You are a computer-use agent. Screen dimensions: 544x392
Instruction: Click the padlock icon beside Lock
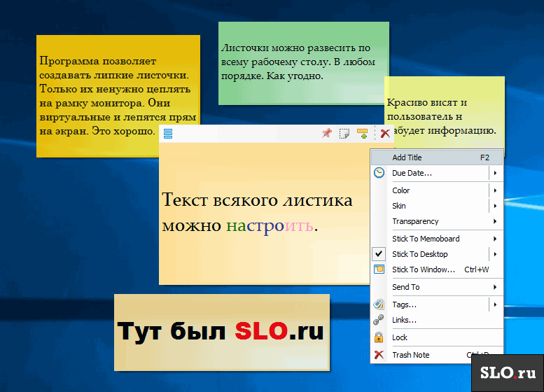click(379, 337)
